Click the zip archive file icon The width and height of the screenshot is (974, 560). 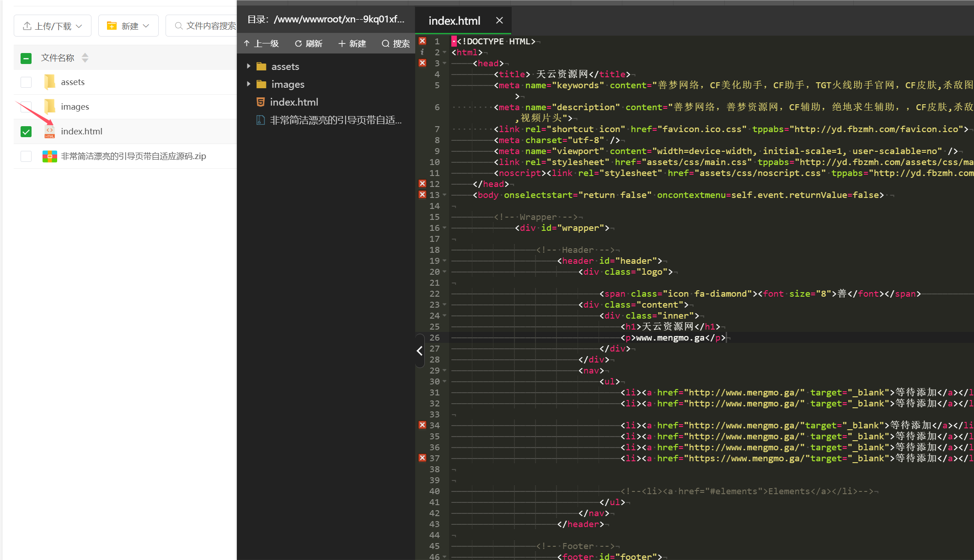[x=49, y=156]
